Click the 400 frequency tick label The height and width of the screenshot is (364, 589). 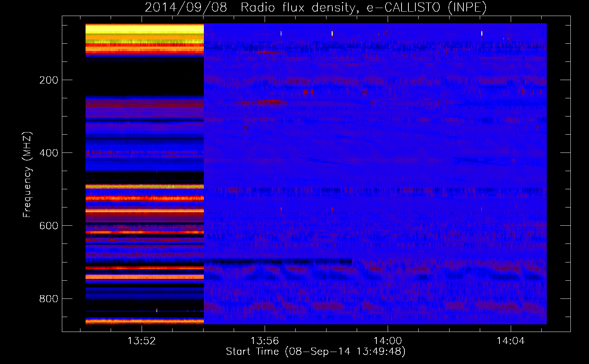[x=49, y=153]
